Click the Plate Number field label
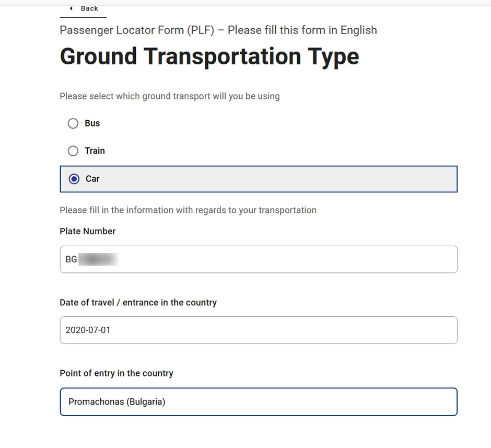The image size is (491, 448). (x=88, y=231)
